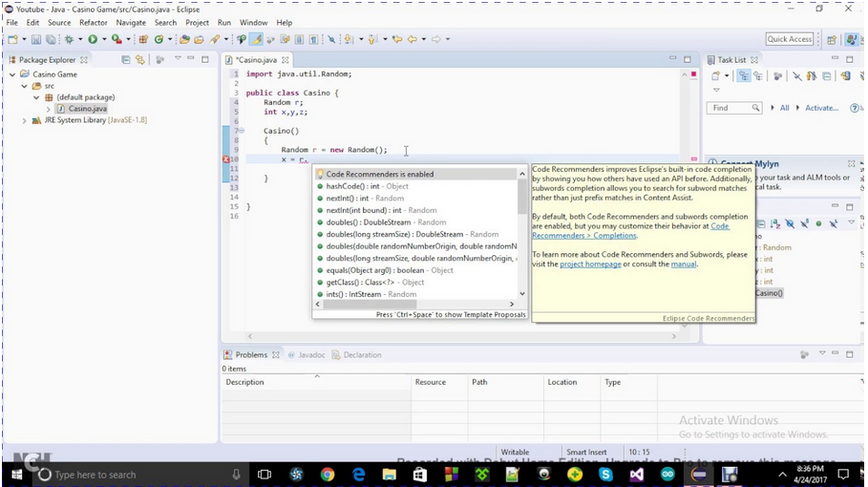
Task: Click the Quick Access search field
Action: tap(790, 39)
